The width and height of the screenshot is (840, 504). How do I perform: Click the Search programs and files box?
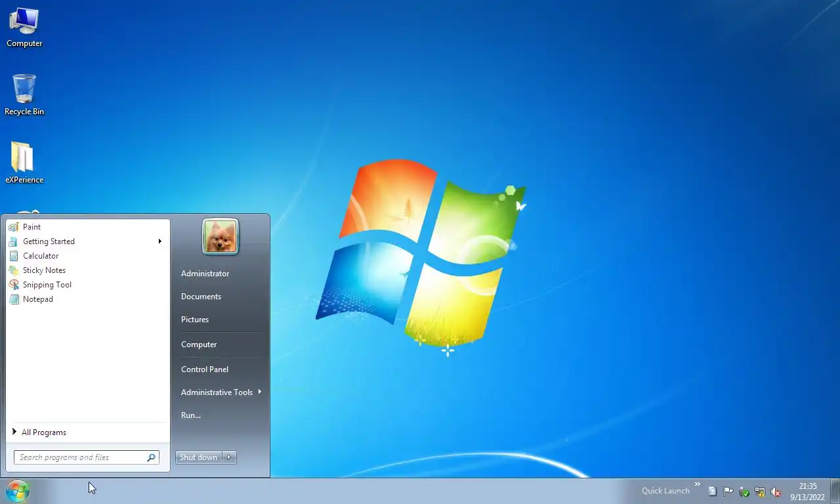coord(87,457)
